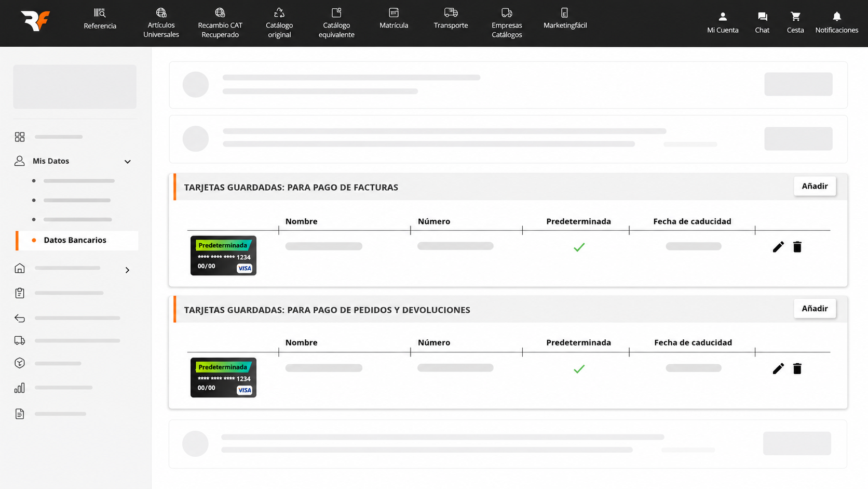Delete the saved invoice payment card
This screenshot has height=489, width=868.
797,247
